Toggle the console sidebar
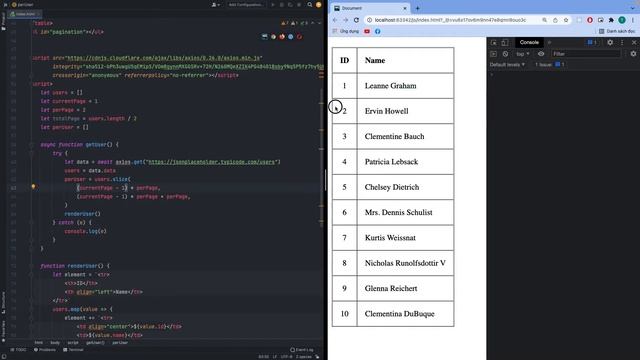 click(x=493, y=54)
